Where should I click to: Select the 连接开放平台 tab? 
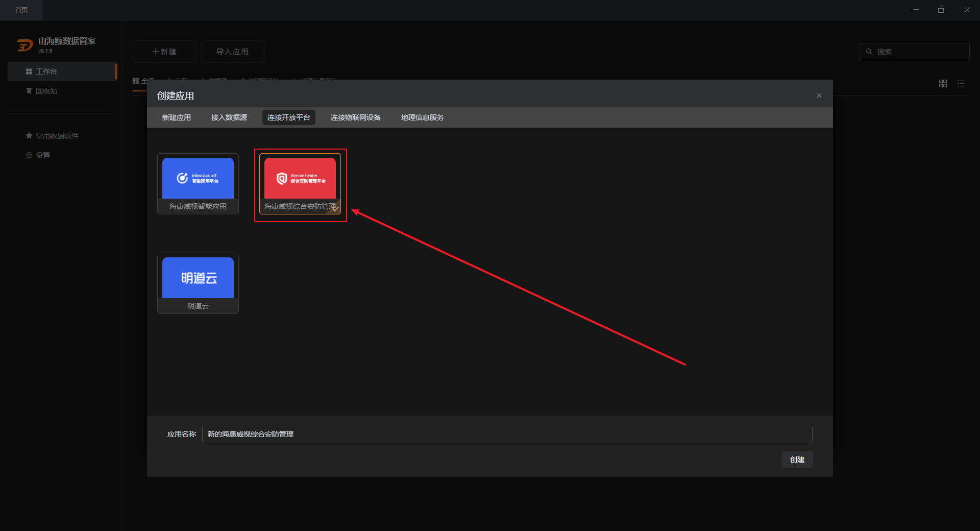coord(289,117)
